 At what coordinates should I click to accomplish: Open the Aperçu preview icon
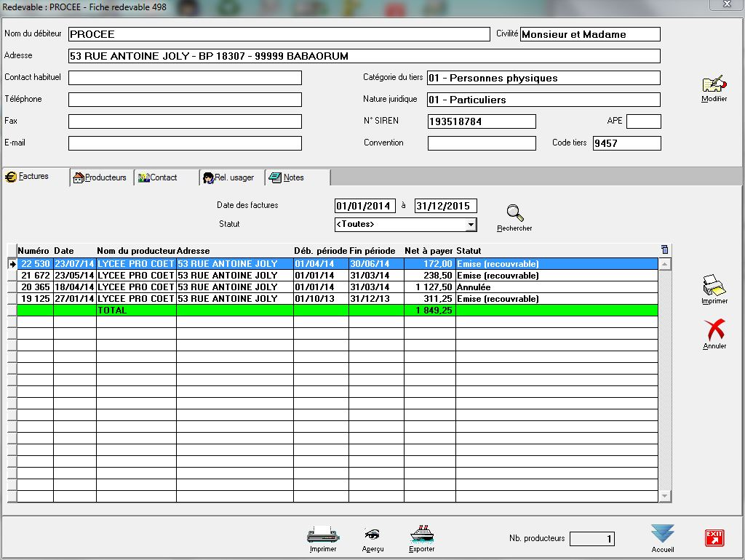tap(372, 535)
